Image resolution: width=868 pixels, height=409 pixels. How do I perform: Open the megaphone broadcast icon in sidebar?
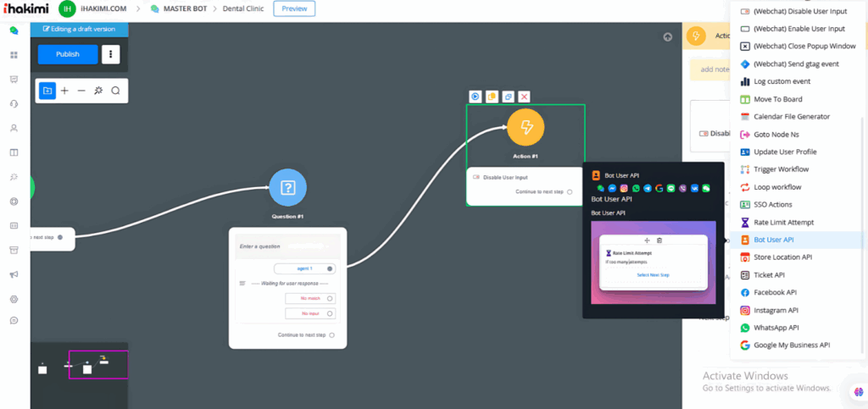point(14,274)
